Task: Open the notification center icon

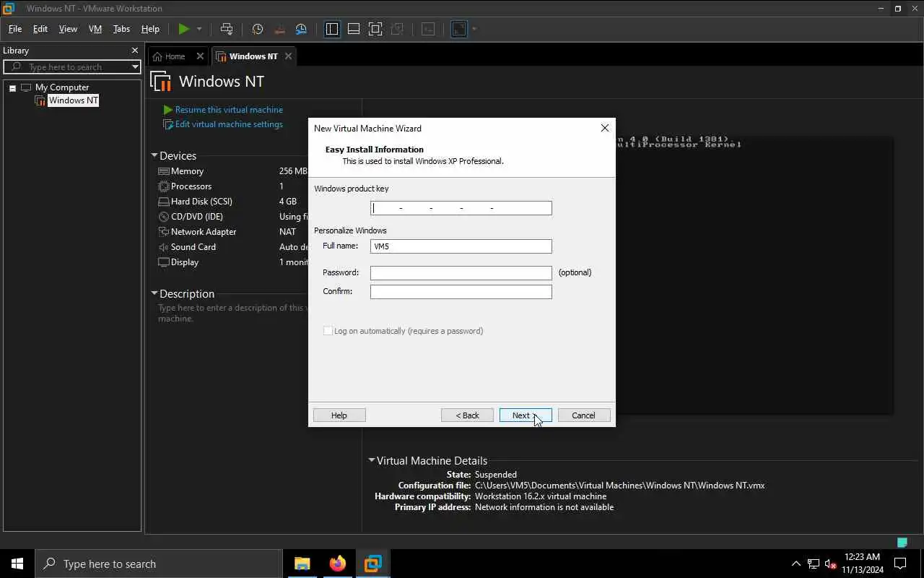Action: click(900, 564)
